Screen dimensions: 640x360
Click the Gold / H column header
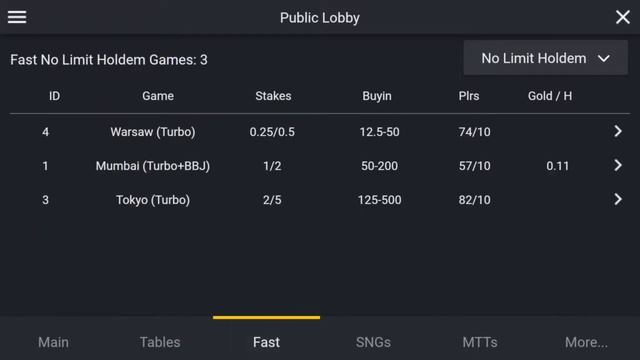[x=550, y=96]
